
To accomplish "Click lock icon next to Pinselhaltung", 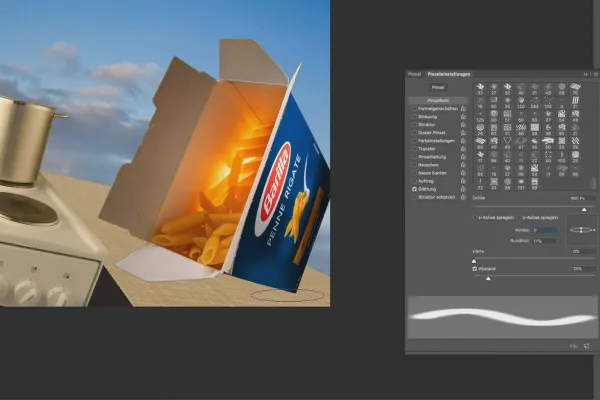I will (463, 157).
